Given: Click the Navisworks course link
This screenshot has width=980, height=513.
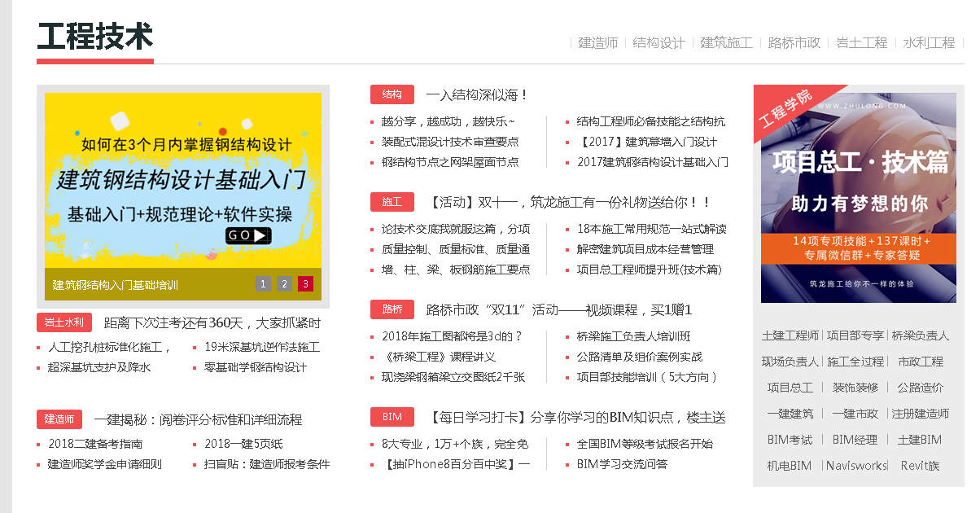Looking at the screenshot, I should pos(856,466).
